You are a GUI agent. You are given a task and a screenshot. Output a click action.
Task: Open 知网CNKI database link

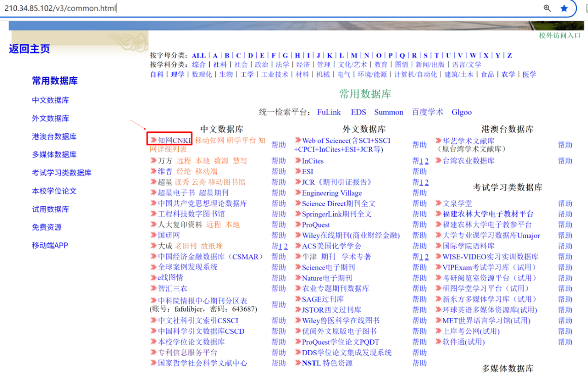pyautogui.click(x=174, y=141)
